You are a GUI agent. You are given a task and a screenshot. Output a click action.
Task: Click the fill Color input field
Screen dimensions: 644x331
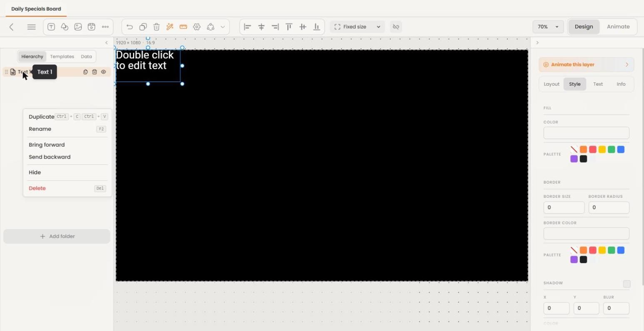coord(586,133)
